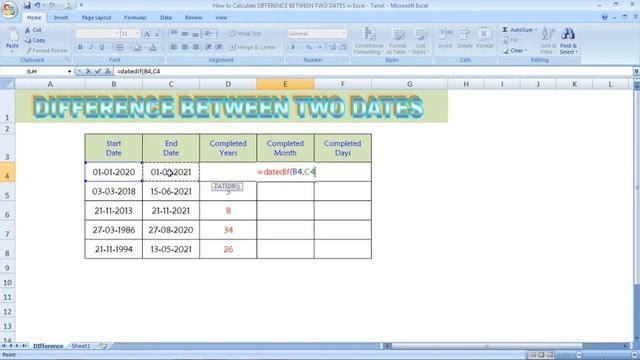
Task: Open the Merge & Center dropdown
Action: click(279, 47)
